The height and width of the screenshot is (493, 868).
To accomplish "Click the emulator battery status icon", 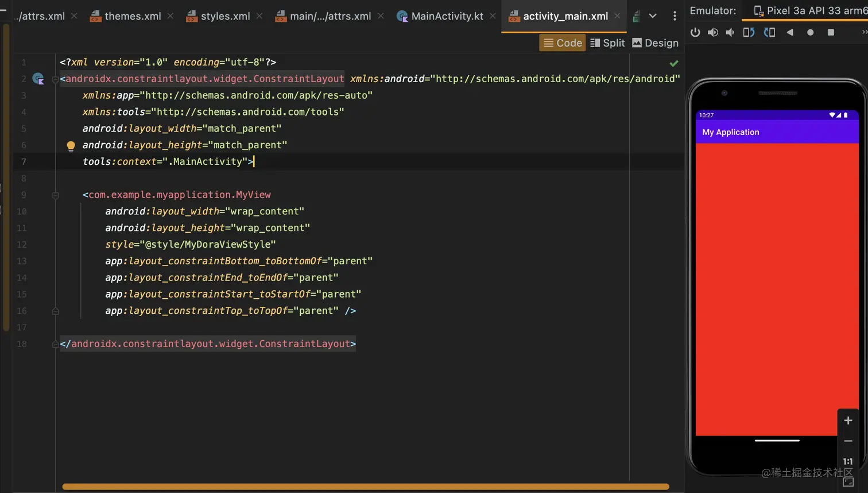I will (846, 115).
